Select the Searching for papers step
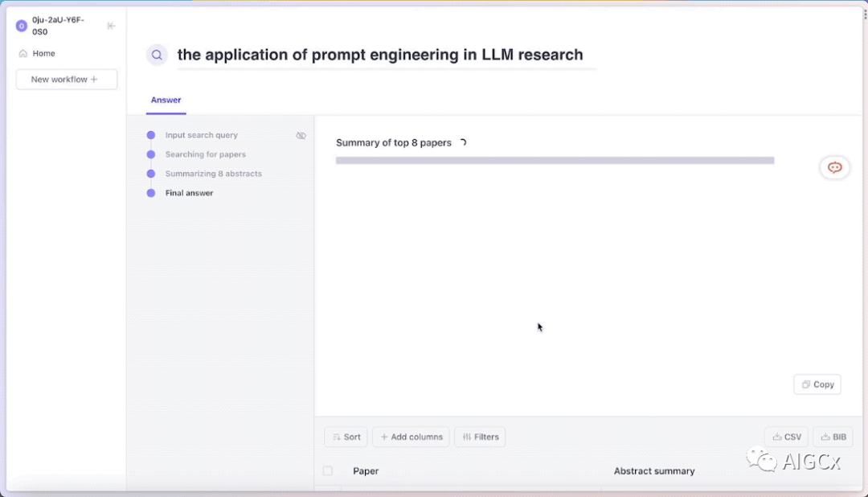Screen dimensions: 868x497 pyautogui.click(x=206, y=154)
